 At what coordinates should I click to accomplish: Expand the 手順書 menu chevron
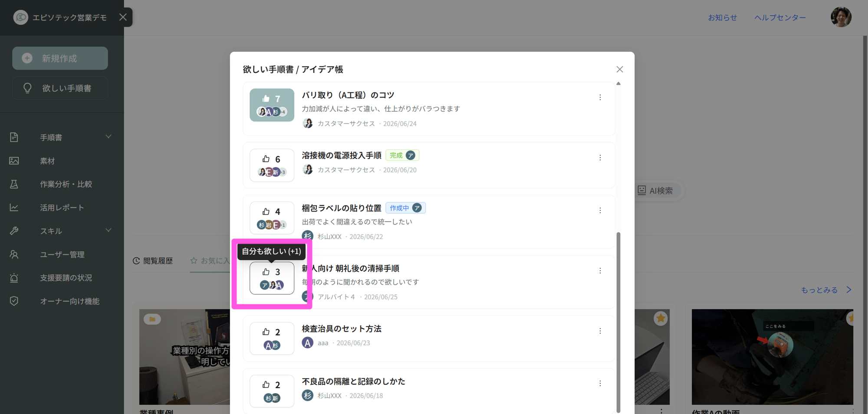pyautogui.click(x=108, y=137)
